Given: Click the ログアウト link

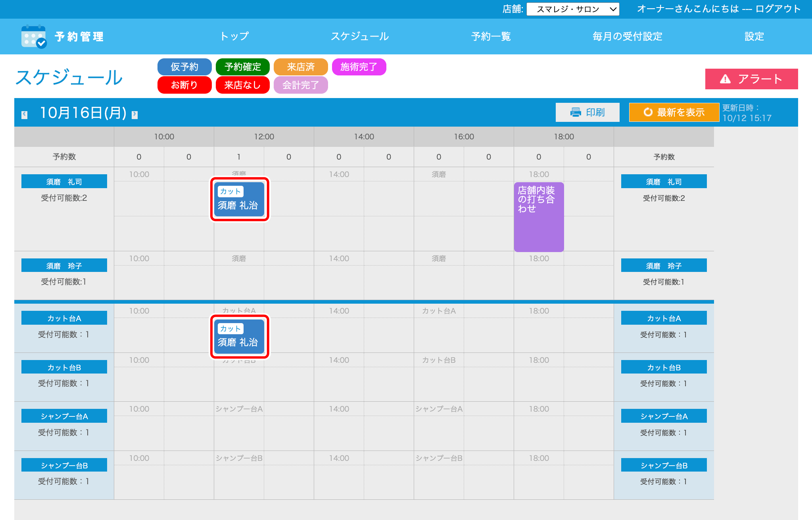Looking at the screenshot, I should [778, 9].
